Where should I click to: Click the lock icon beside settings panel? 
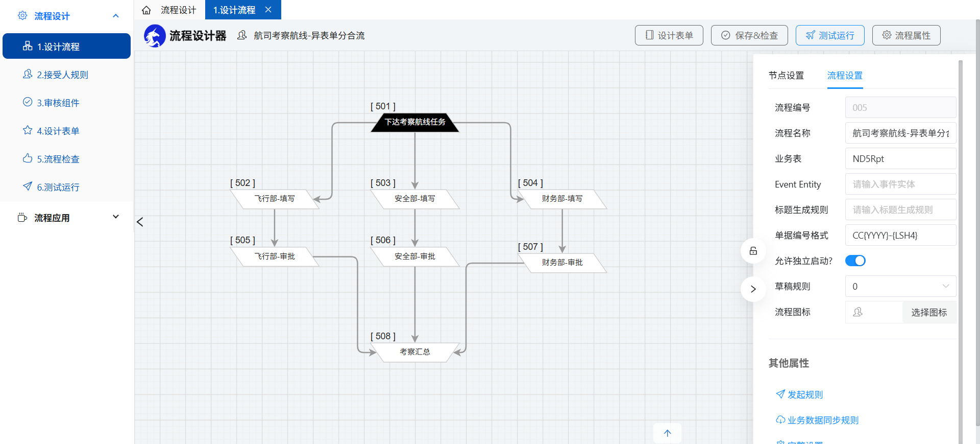point(753,251)
